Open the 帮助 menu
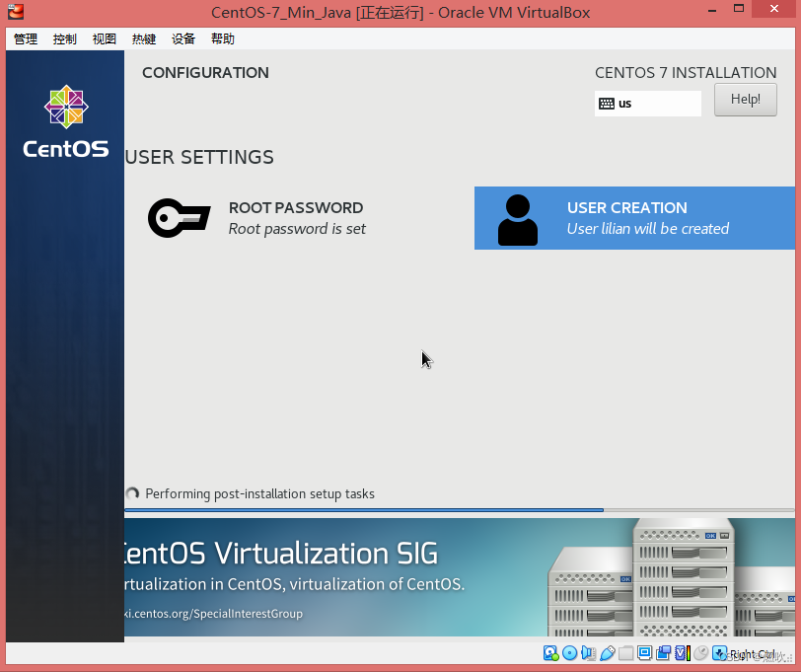801x672 pixels. (223, 38)
